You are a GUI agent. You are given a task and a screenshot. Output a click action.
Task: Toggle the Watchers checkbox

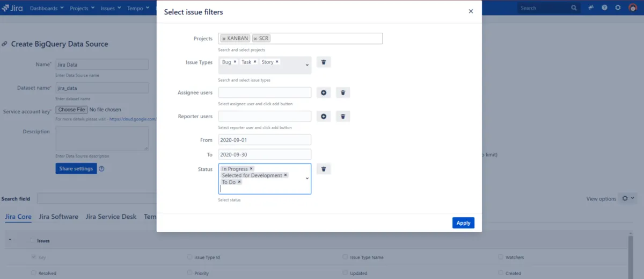click(501, 257)
